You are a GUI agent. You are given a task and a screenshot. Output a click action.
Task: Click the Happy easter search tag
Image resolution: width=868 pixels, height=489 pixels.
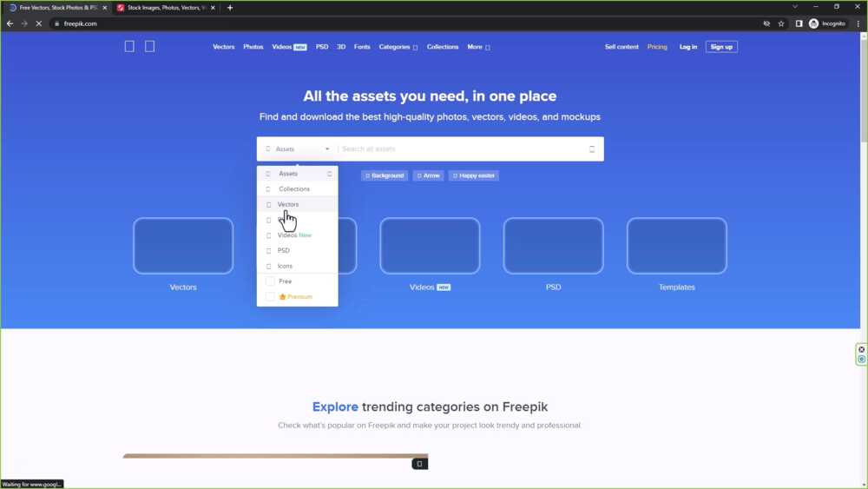pyautogui.click(x=473, y=175)
